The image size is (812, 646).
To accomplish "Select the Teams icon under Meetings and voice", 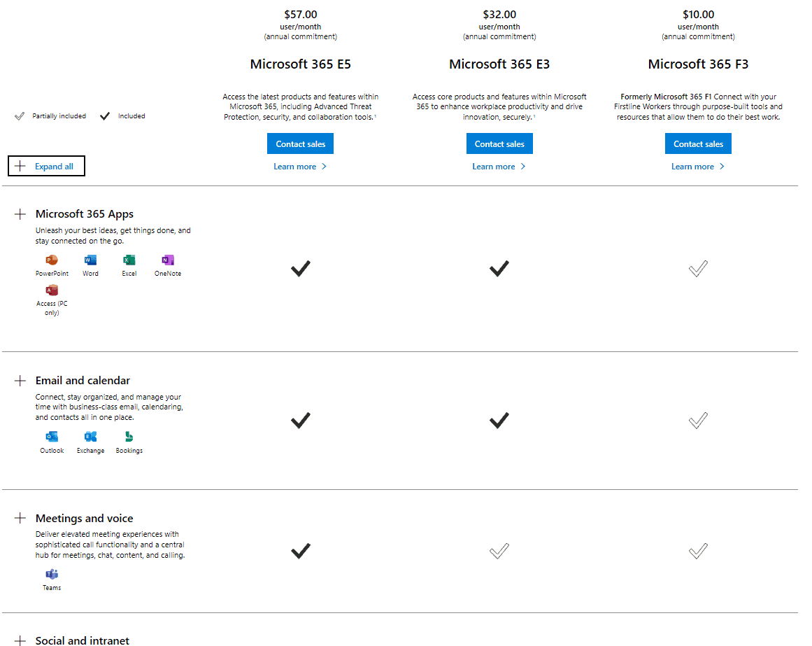I will pos(52,573).
